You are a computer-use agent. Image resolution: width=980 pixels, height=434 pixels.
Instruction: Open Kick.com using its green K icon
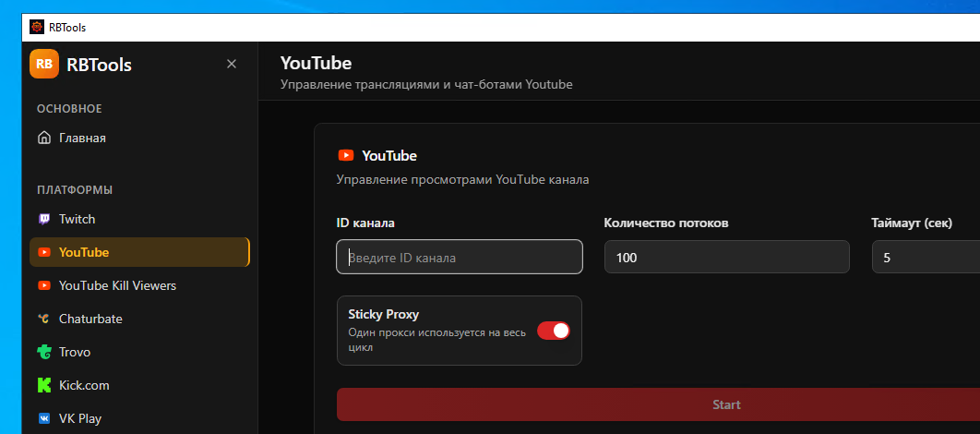click(44, 385)
